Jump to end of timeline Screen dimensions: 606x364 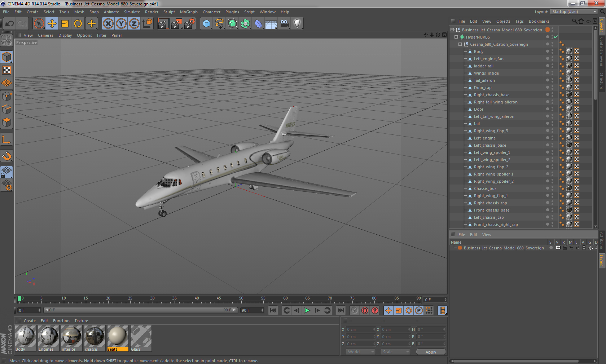(x=341, y=310)
